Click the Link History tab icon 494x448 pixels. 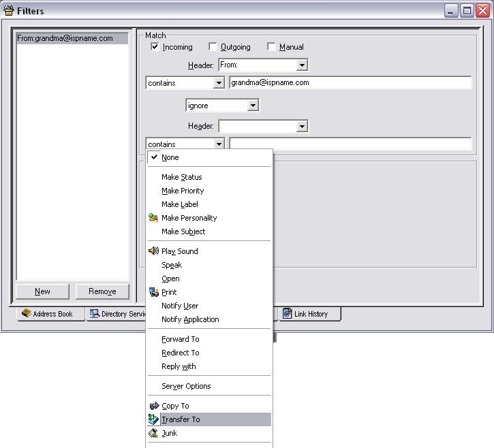[287, 314]
